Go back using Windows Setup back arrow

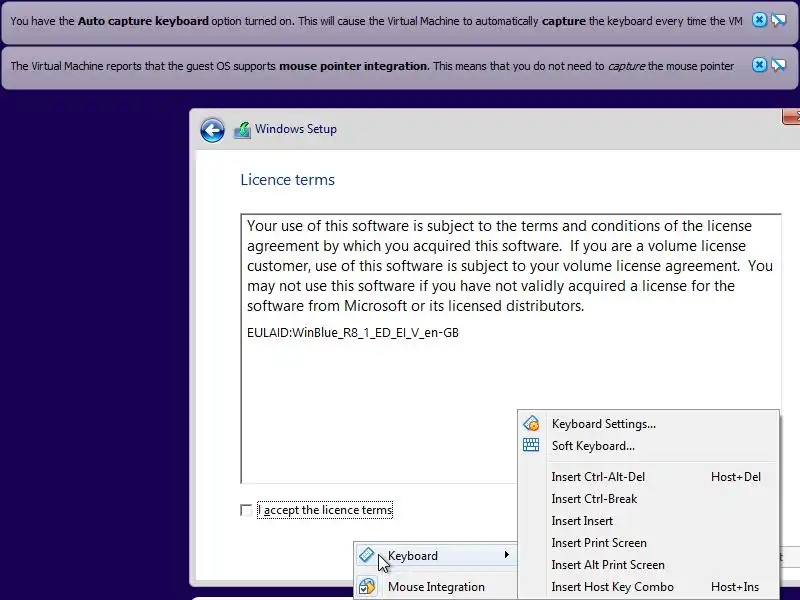click(212, 130)
